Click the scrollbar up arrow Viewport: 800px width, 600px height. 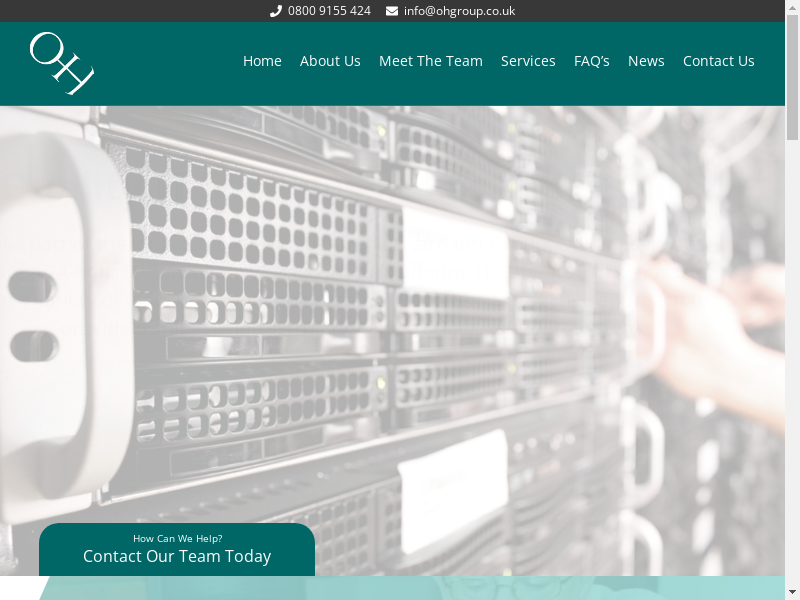click(x=792, y=8)
